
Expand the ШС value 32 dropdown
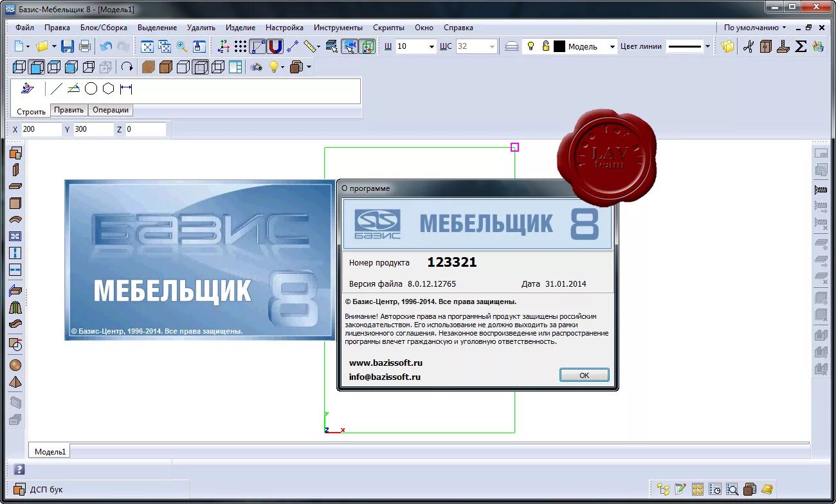[493, 47]
